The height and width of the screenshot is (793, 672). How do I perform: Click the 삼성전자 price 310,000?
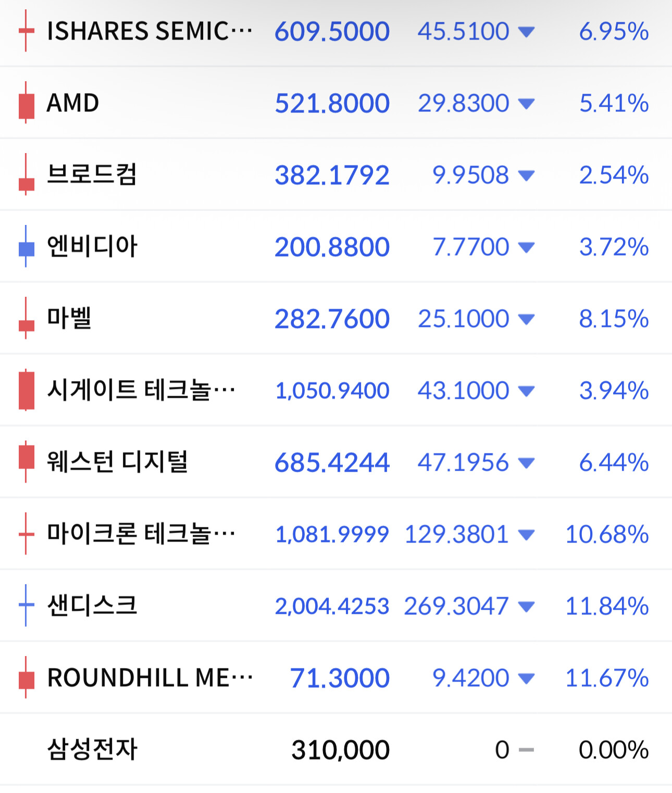(x=341, y=750)
